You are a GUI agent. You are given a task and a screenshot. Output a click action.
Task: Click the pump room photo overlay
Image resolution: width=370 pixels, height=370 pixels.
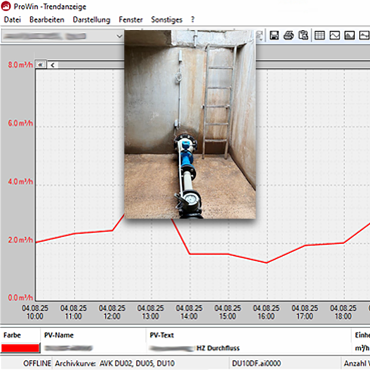(190, 124)
